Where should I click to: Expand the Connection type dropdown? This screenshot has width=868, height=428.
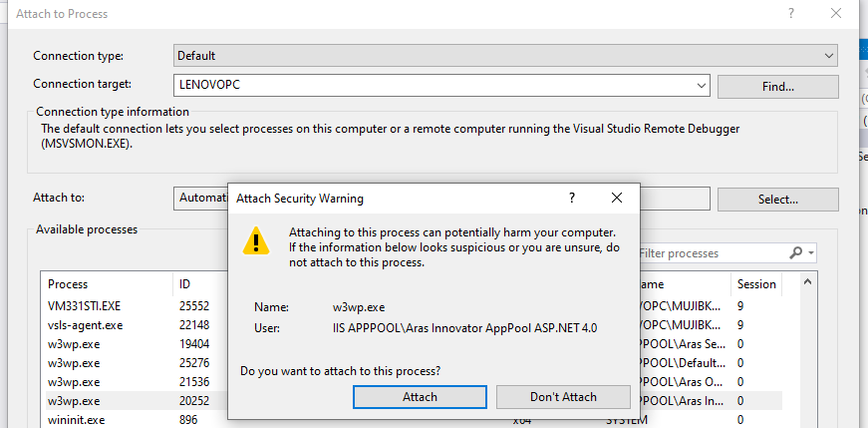coord(829,56)
